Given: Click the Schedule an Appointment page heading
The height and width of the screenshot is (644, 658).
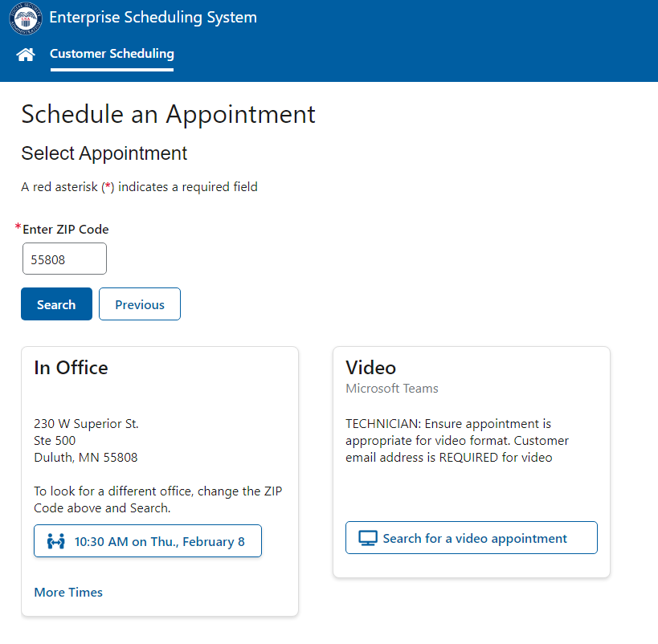Looking at the screenshot, I should click(168, 114).
